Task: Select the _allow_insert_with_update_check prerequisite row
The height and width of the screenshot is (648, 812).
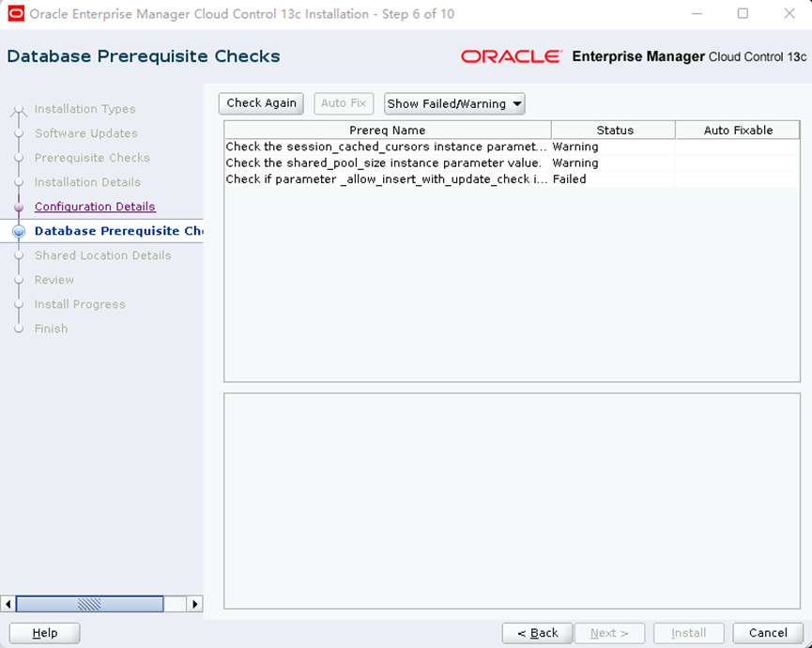Action: (x=513, y=178)
